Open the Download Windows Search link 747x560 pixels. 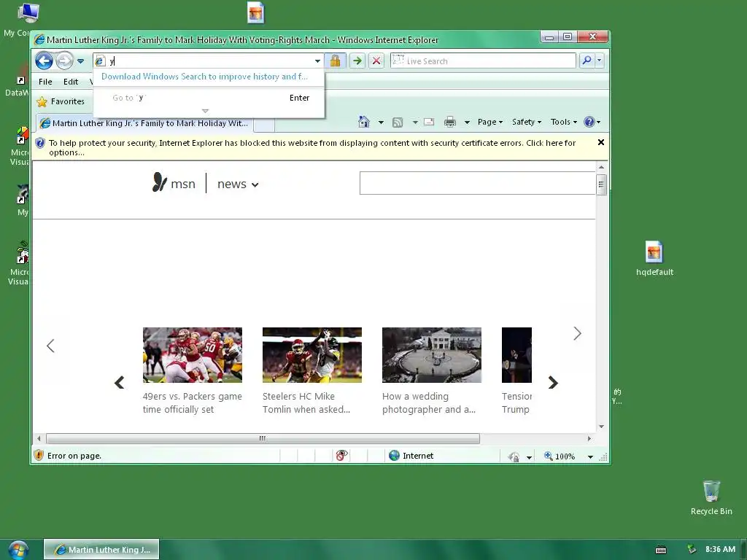coord(204,77)
